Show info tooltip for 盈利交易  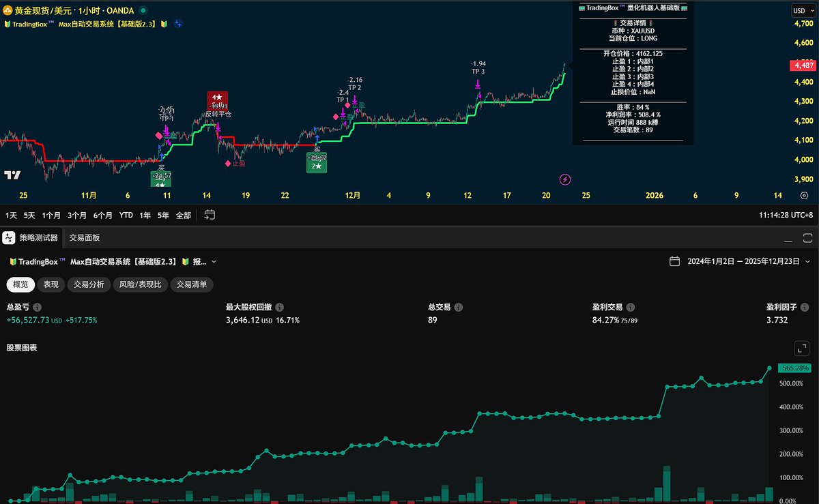tap(630, 308)
